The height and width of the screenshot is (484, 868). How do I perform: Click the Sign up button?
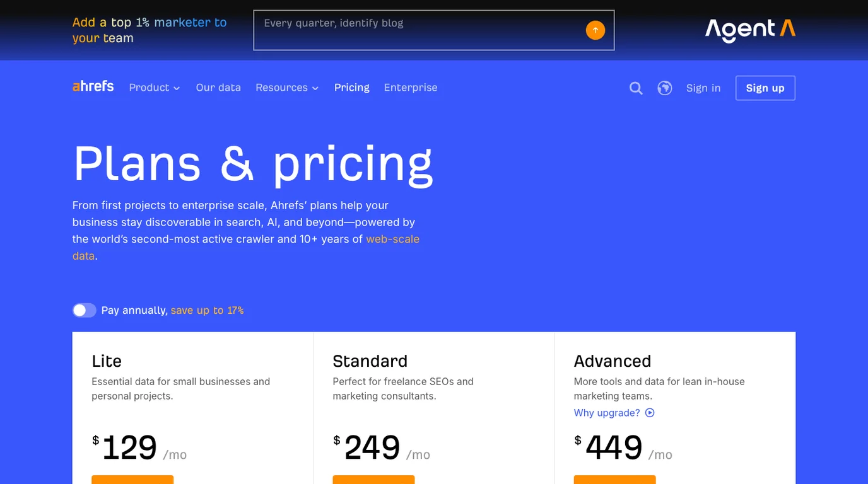(x=765, y=88)
